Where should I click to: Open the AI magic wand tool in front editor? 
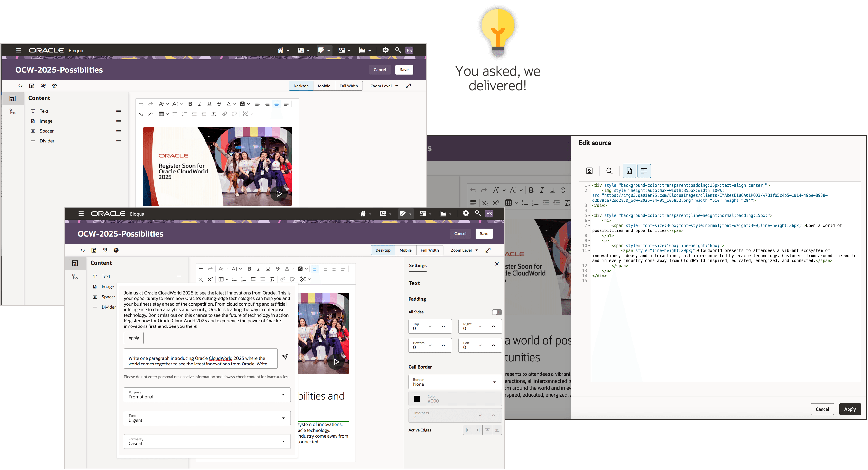tap(303, 279)
